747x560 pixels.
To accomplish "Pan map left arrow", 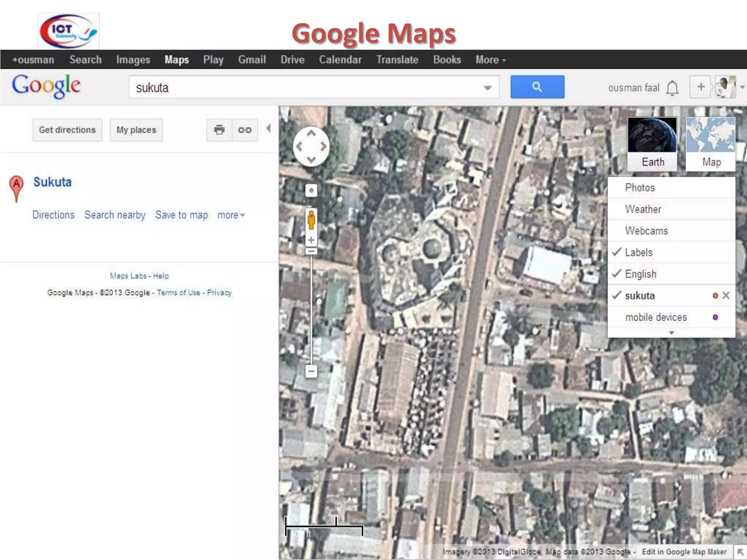I will (x=299, y=147).
